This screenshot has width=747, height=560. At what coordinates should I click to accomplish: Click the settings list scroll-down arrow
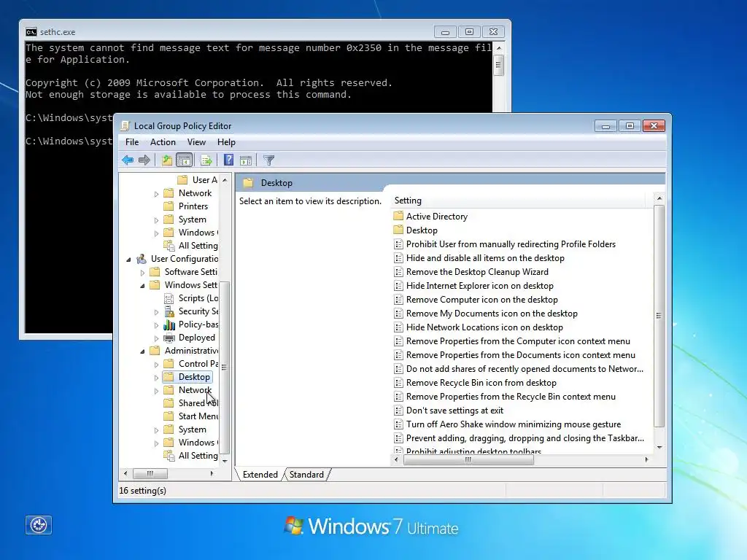[x=659, y=447]
